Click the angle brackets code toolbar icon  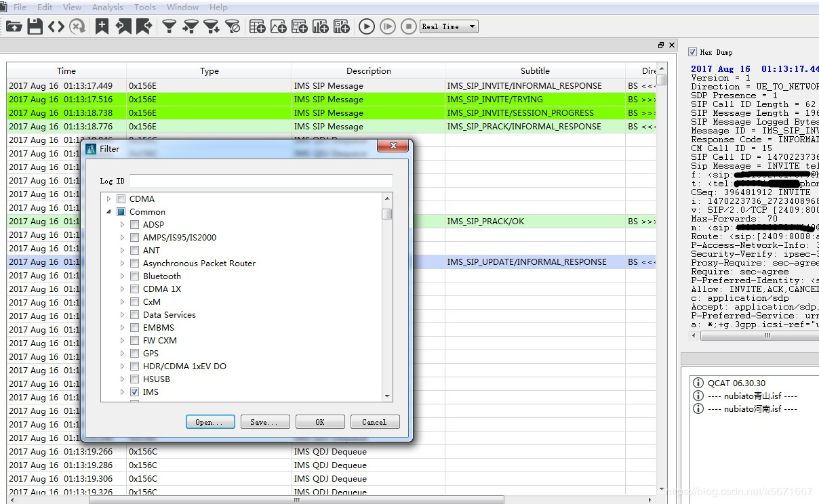56,26
